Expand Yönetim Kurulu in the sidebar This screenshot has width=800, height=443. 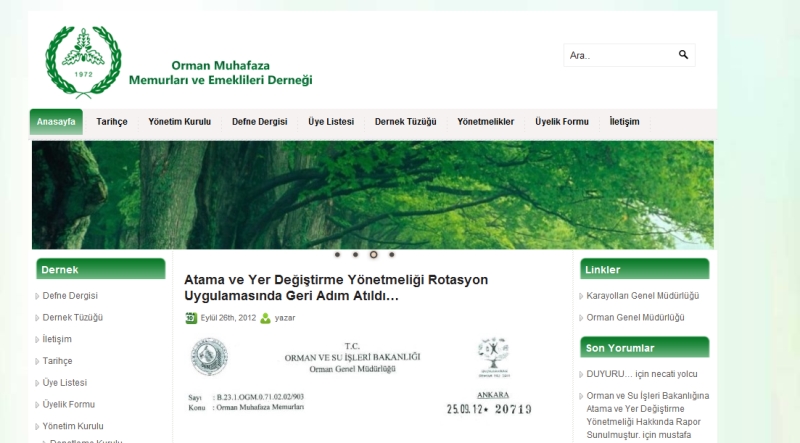click(73, 426)
